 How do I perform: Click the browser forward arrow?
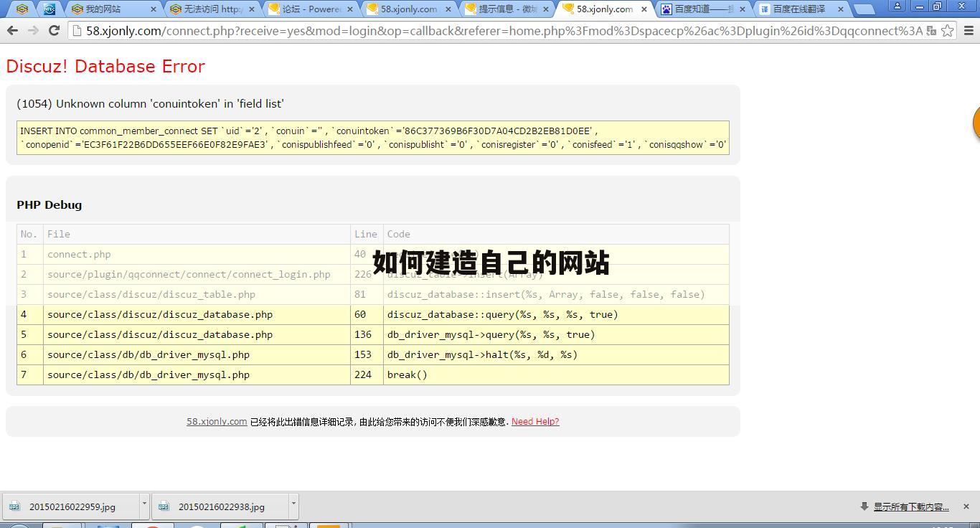click(x=33, y=31)
